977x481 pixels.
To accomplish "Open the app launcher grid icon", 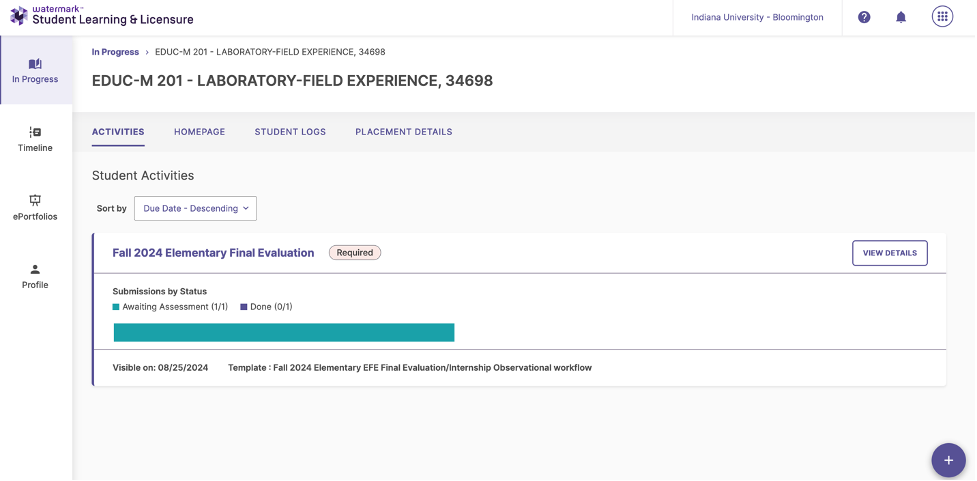I will click(x=942, y=17).
